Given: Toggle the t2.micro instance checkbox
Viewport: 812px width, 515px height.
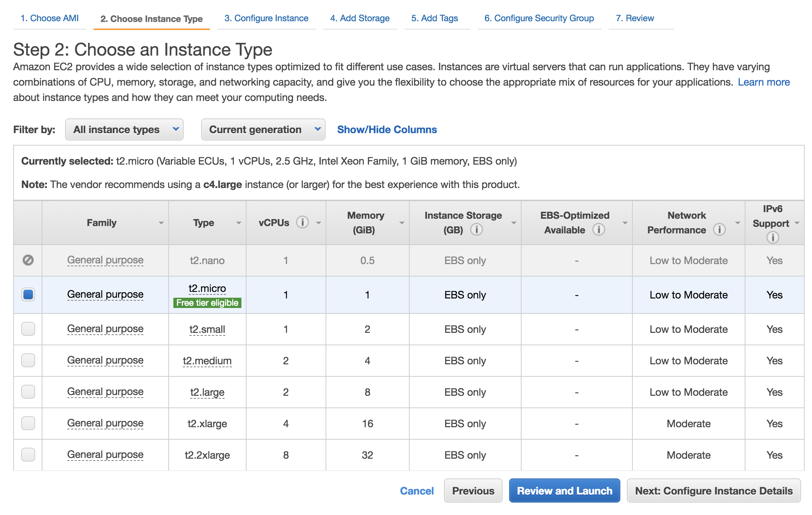Looking at the screenshot, I should tap(28, 294).
